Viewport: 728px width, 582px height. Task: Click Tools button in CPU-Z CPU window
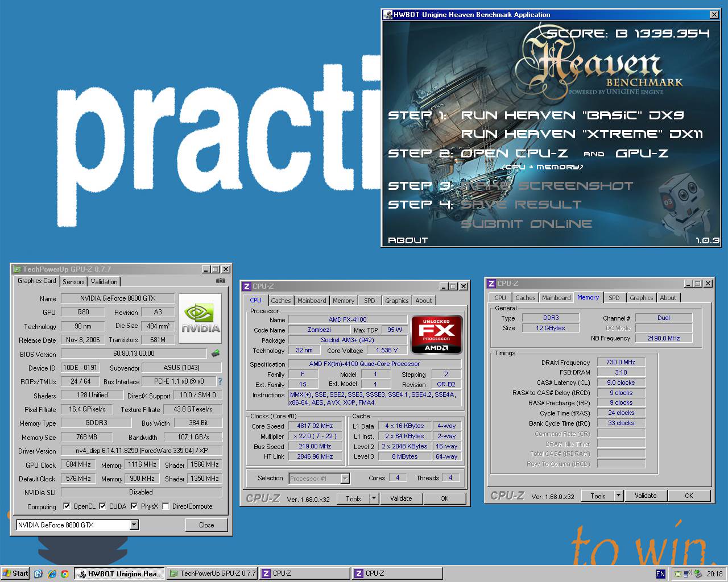tap(353, 498)
